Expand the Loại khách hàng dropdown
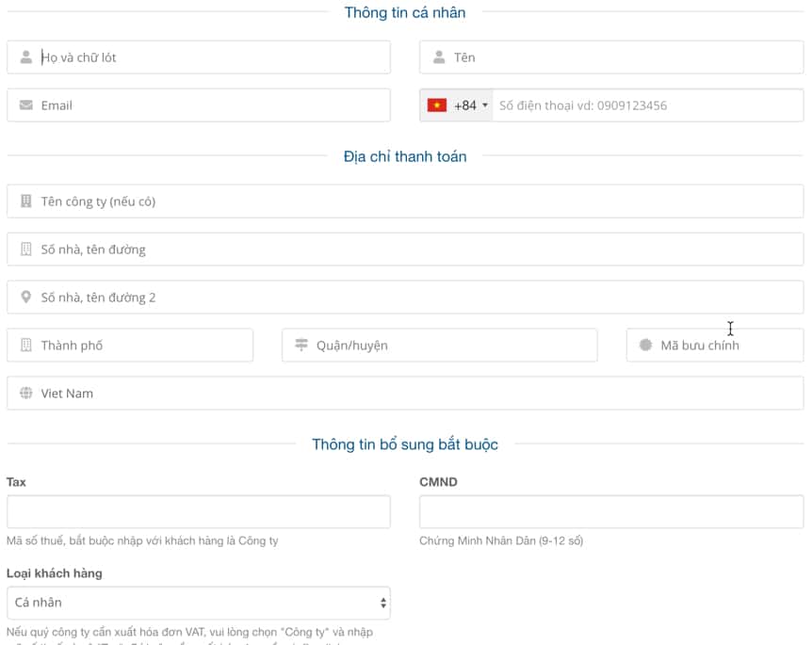This screenshot has width=812, height=645. tap(198, 603)
